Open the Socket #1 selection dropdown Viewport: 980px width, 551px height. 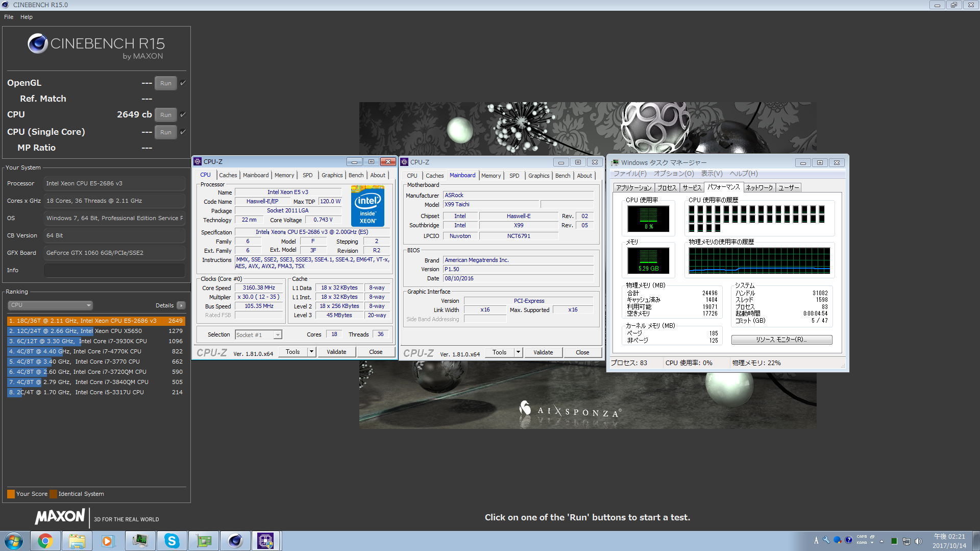click(x=258, y=335)
